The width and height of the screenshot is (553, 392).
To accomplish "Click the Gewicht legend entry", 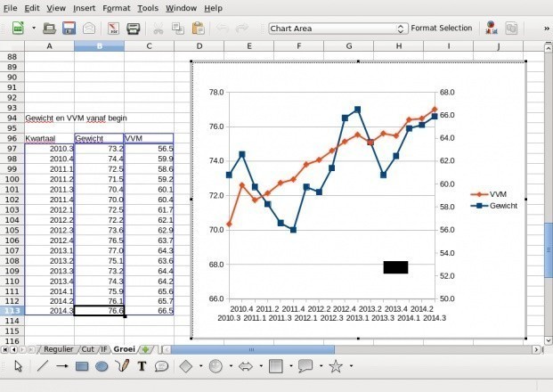I will 502,205.
